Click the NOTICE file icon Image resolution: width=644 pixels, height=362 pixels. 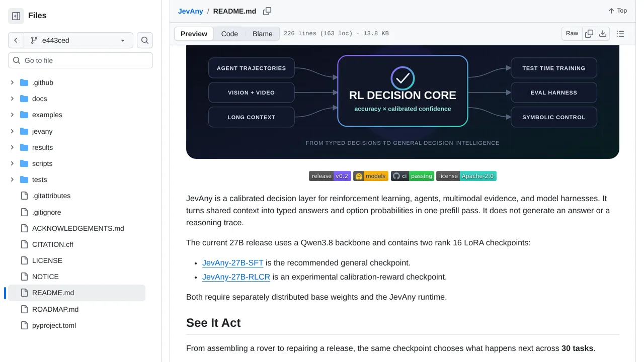point(24,277)
